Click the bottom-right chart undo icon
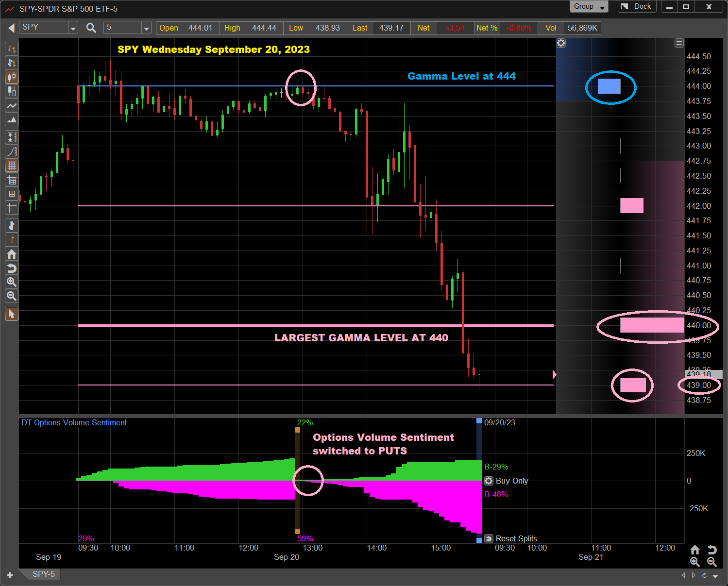The image size is (728, 586). click(712, 550)
